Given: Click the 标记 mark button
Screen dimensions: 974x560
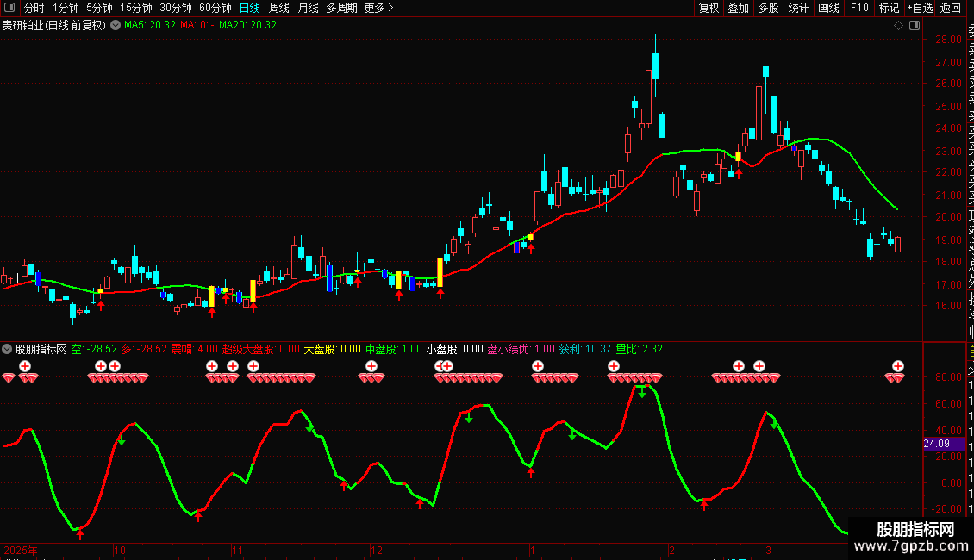Looking at the screenshot, I should click(889, 8).
